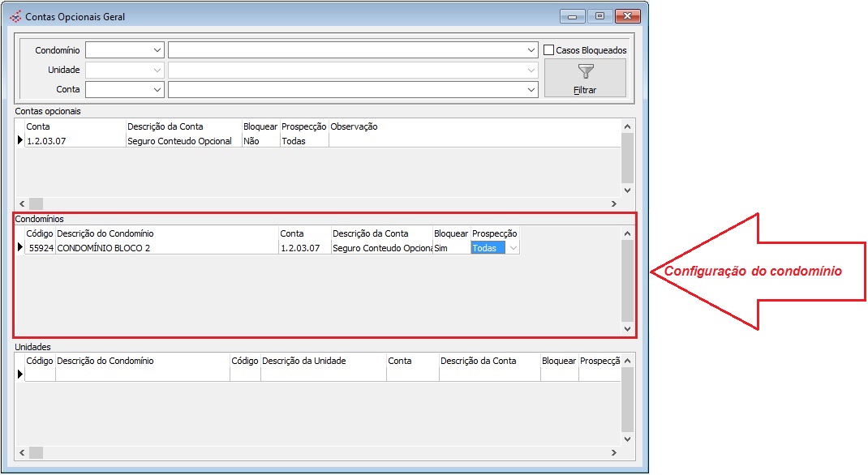
Task: Click the Bloquear cell showing Não
Action: click(x=260, y=141)
